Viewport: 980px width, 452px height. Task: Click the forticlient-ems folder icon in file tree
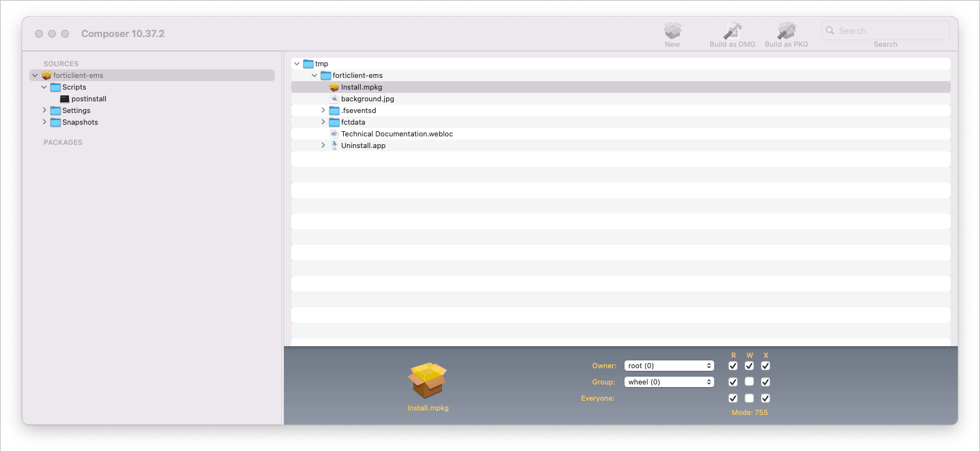tap(326, 75)
